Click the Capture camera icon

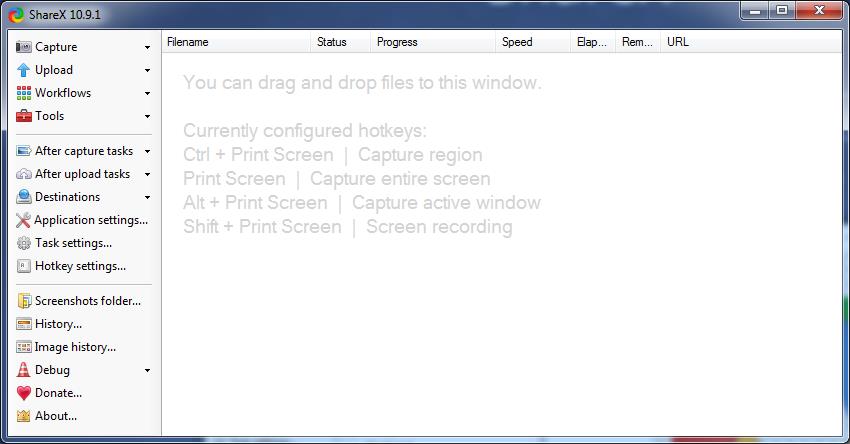[x=23, y=47]
